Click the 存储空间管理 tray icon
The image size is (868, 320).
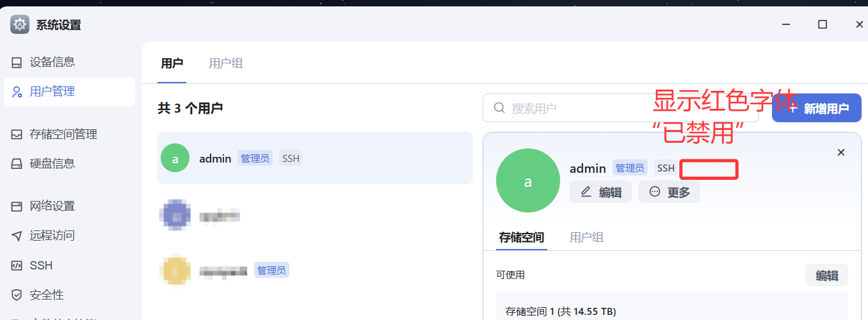17,134
